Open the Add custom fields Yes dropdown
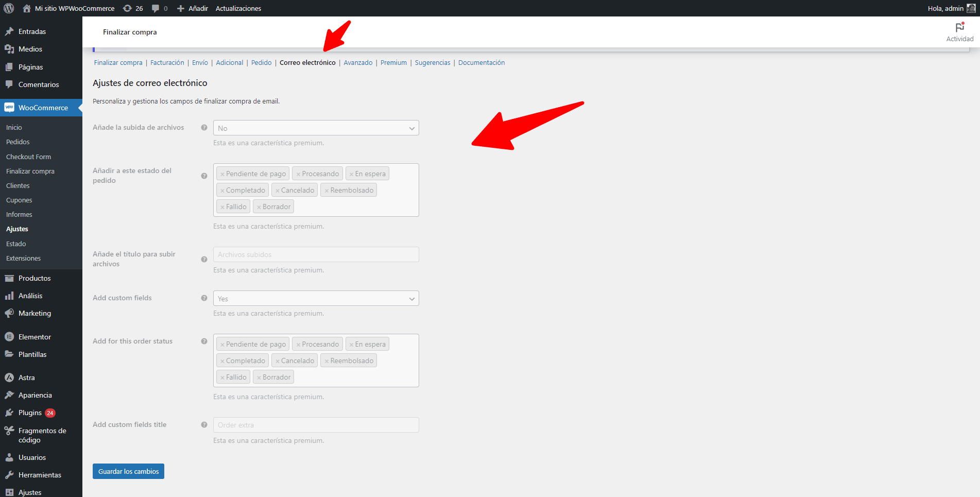Image resolution: width=980 pixels, height=497 pixels. (x=316, y=298)
